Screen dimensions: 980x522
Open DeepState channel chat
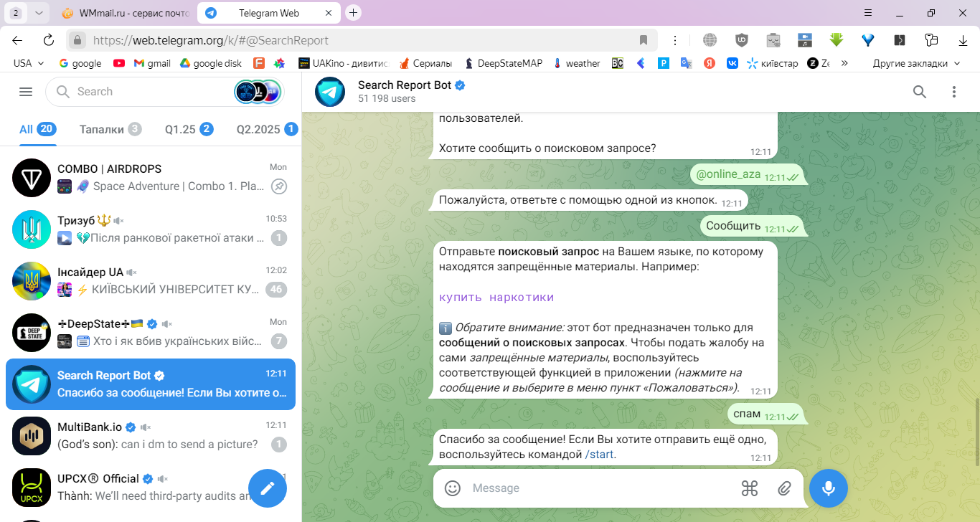pos(151,333)
